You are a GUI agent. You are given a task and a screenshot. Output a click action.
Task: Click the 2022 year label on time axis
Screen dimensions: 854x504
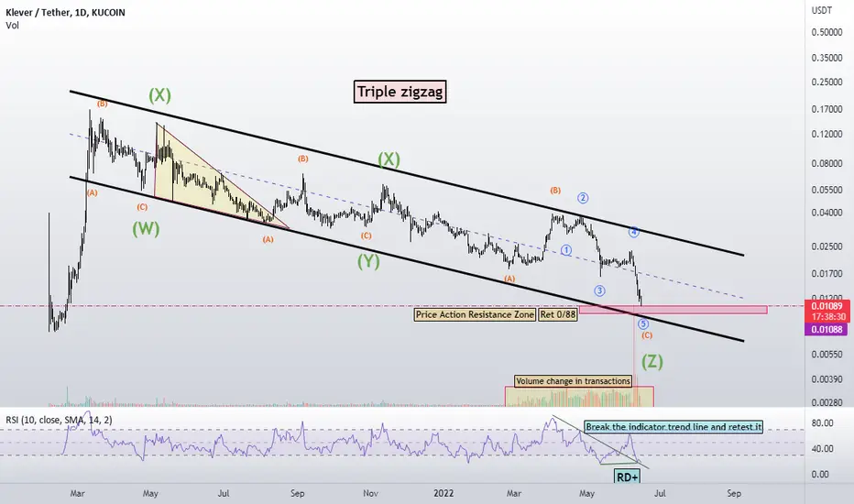pos(443,493)
